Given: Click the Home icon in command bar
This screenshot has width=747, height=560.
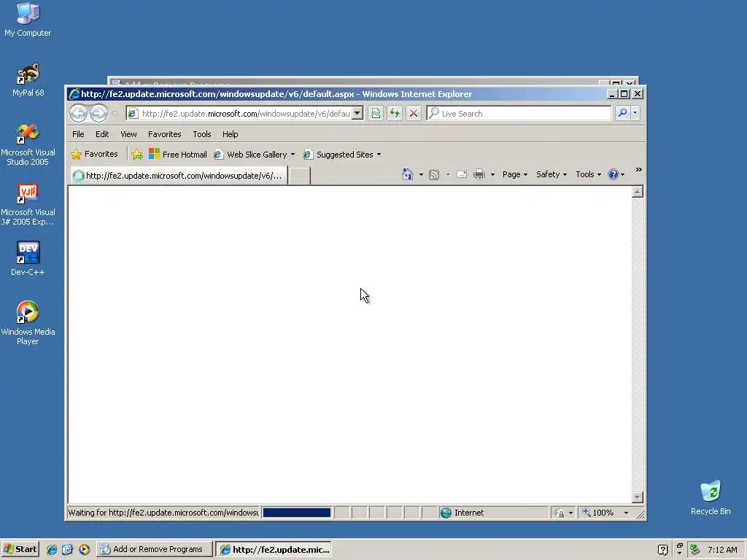Looking at the screenshot, I should (x=408, y=174).
